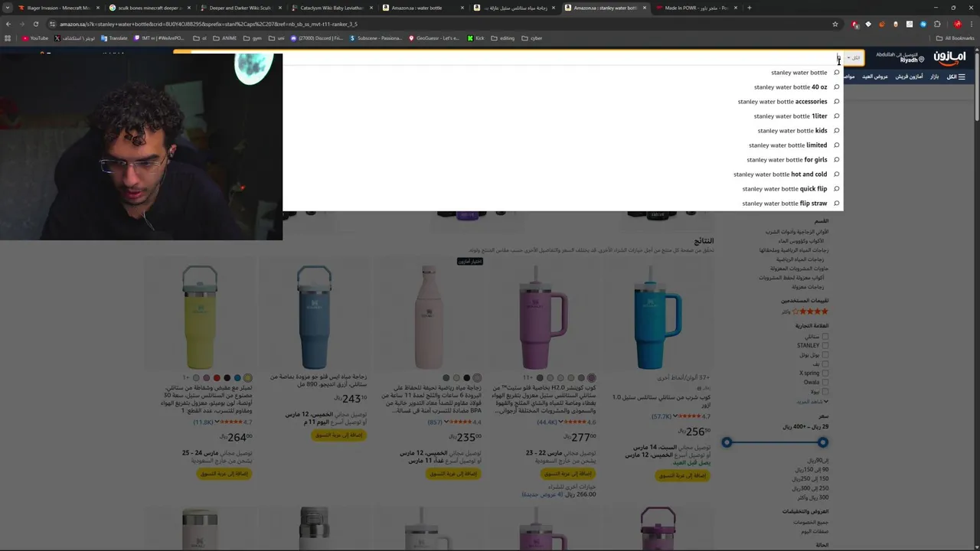Check the STANLEY brand filter checkbox

tap(825, 345)
